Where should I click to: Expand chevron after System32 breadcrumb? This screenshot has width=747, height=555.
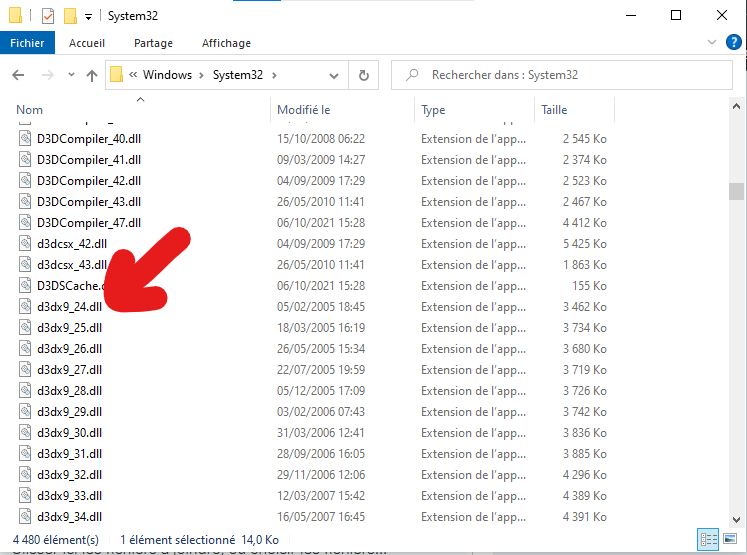[x=274, y=75]
